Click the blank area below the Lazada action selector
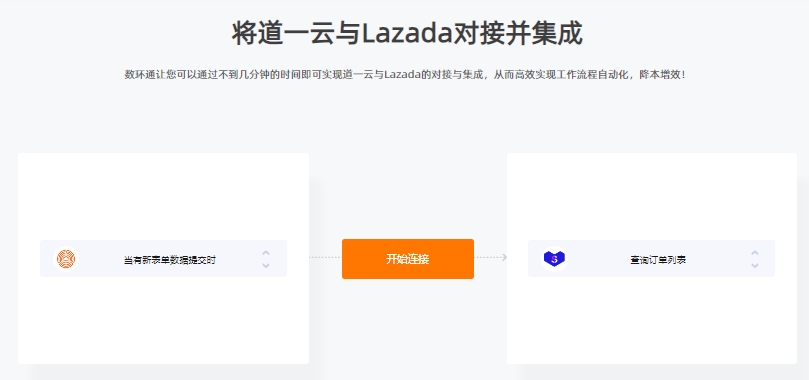Viewport: 809px width, 380px height. pyautogui.click(x=651, y=320)
